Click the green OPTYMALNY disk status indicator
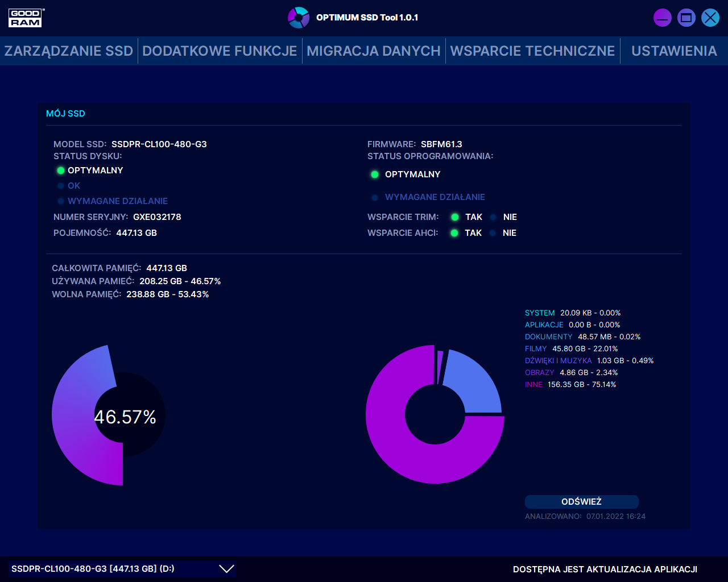The image size is (728, 582). point(61,171)
